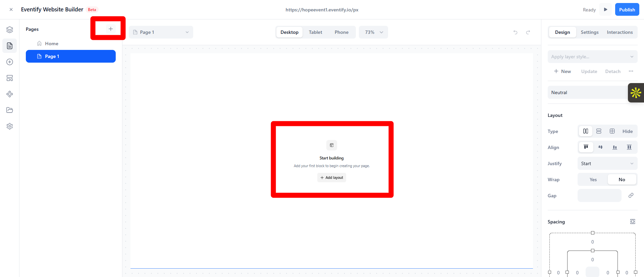Align items to center
Viewport: 644px width, 277px height.
(x=600, y=147)
